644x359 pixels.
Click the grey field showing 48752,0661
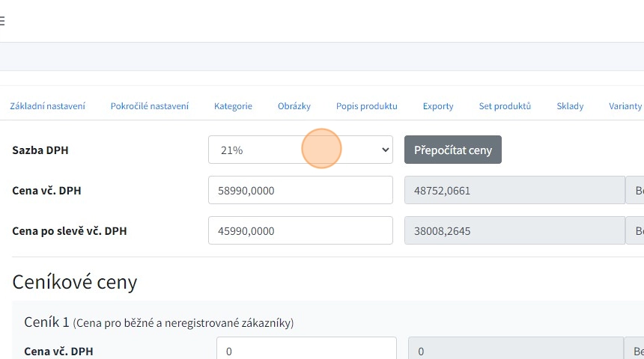tap(514, 190)
